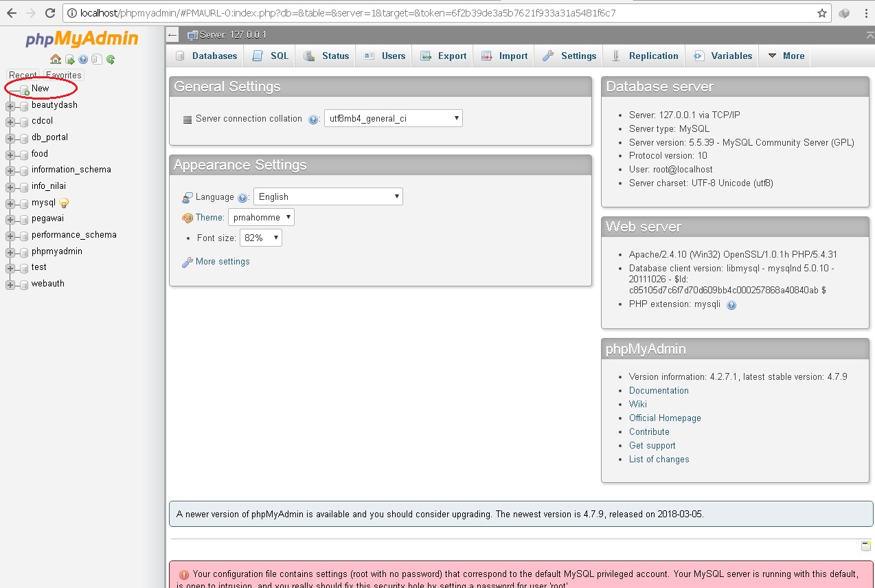Click the help icon next to PHP extension mysqli
Viewport: 875px width, 588px height.
click(x=731, y=305)
